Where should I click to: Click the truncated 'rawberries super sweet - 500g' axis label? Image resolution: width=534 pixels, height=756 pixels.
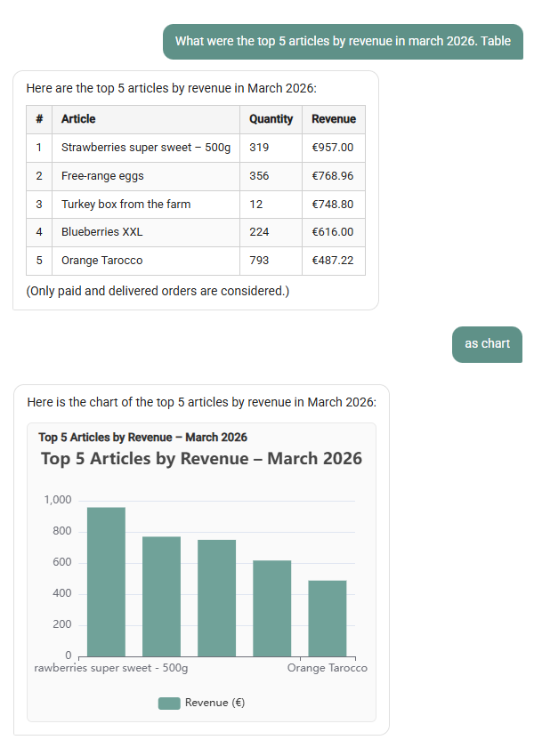[x=111, y=668]
